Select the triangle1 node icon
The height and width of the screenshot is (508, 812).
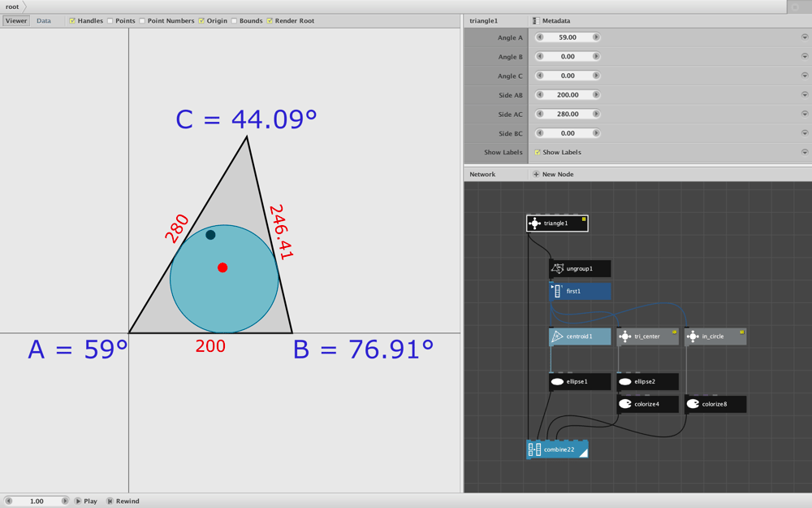coord(534,224)
